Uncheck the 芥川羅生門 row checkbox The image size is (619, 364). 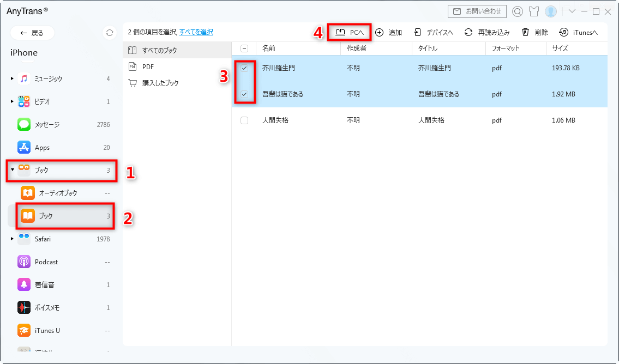244,68
